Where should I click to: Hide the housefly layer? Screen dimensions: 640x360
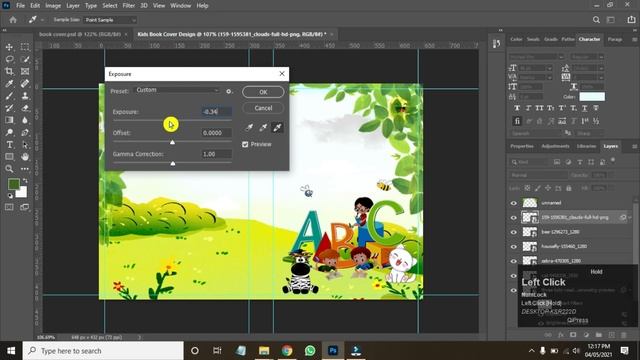(x=513, y=247)
